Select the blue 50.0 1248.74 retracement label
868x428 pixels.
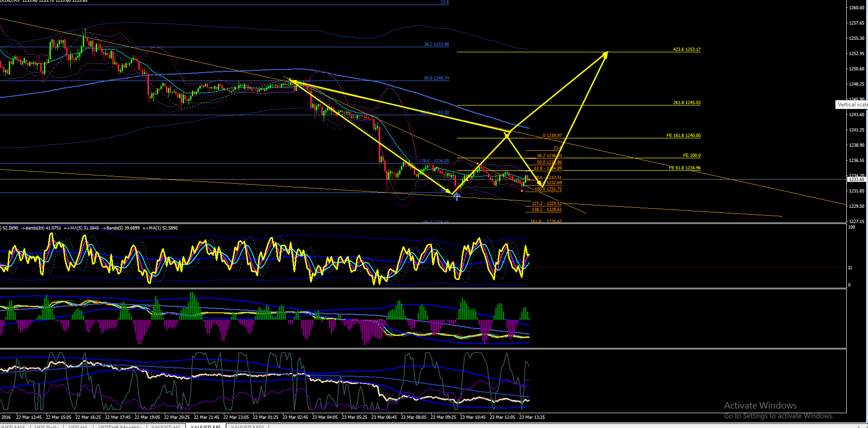436,78
